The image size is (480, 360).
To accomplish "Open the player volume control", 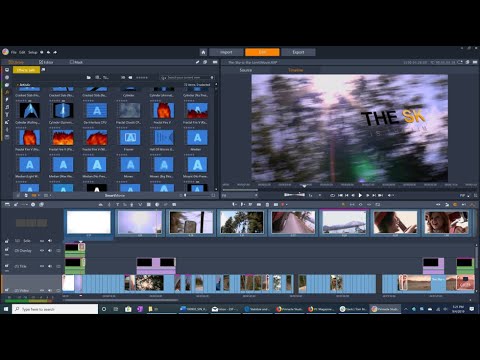I will [390, 195].
